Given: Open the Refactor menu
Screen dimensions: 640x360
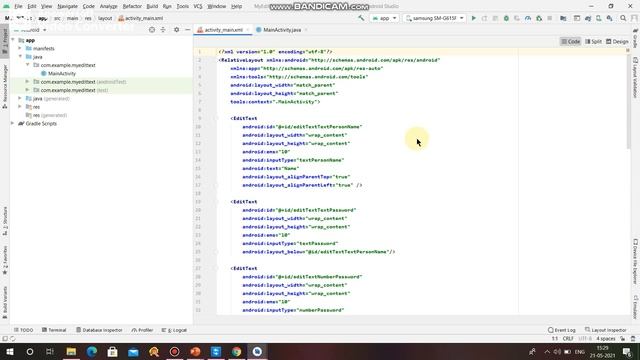Looking at the screenshot, I should point(132,7).
